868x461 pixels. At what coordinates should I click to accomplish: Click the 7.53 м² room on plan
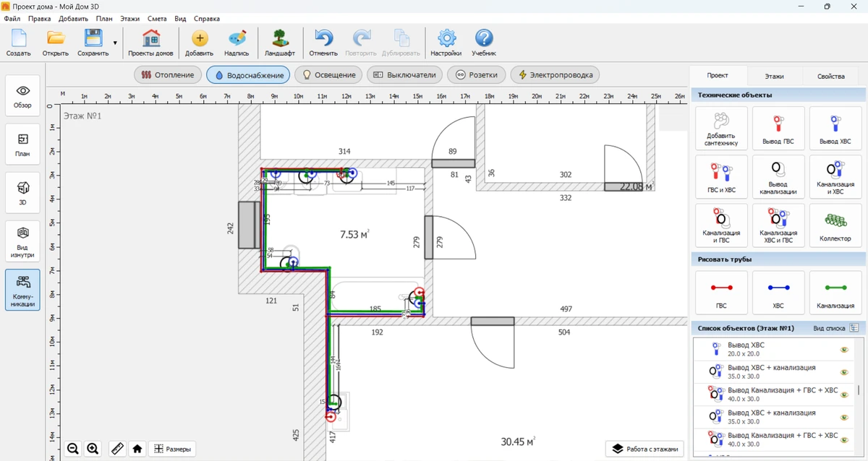pos(354,235)
